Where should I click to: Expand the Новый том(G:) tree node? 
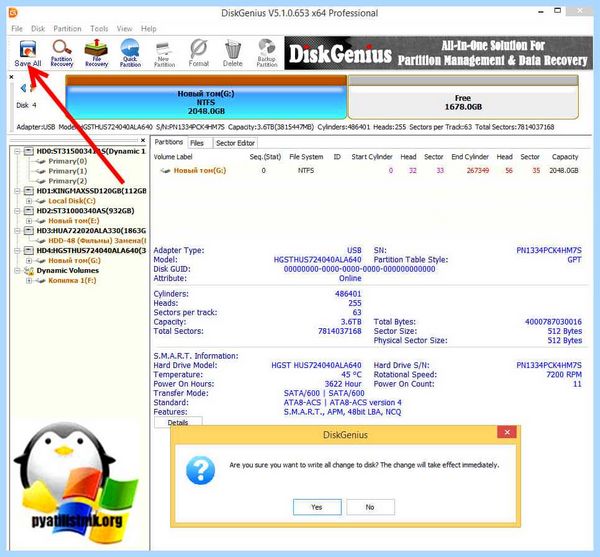pos(29,261)
